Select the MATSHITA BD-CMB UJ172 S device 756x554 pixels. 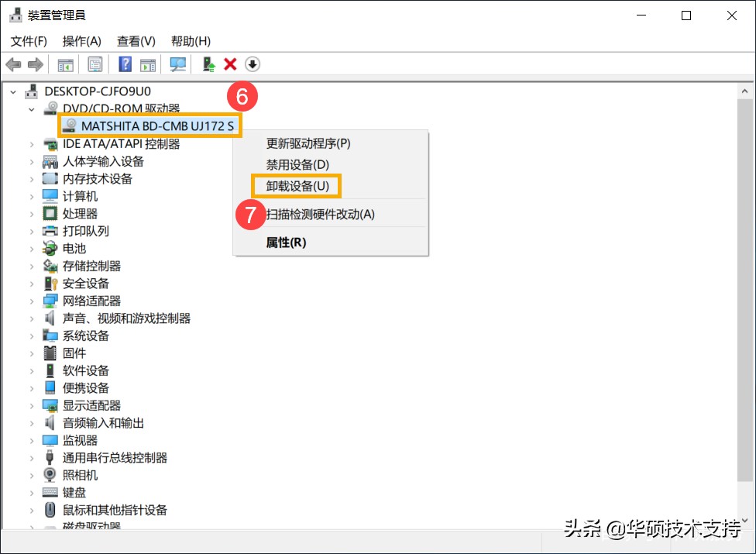(x=149, y=126)
